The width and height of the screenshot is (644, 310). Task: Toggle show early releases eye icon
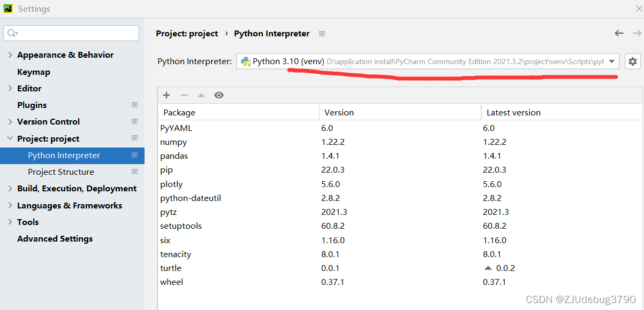[x=218, y=95]
